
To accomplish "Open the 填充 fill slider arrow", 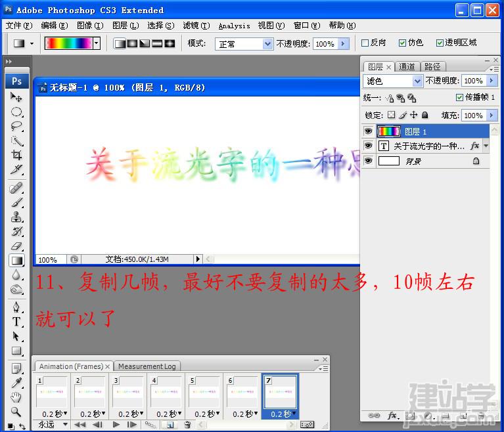I will 492,115.
